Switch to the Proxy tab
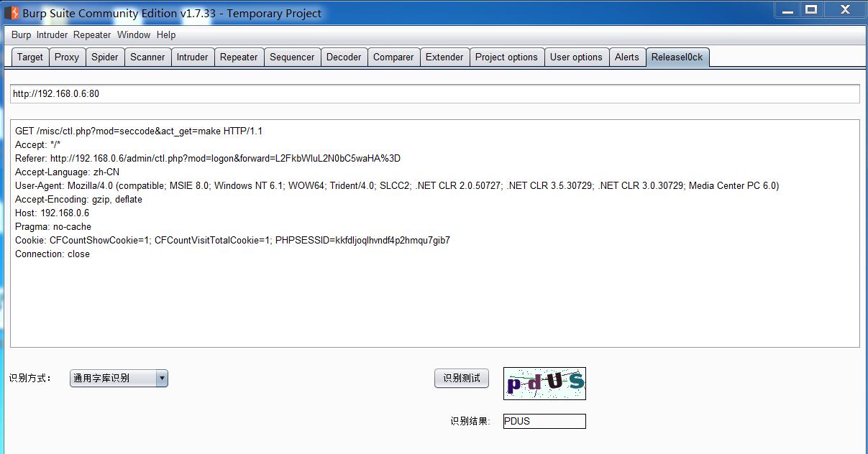The image size is (868, 454). click(x=67, y=57)
